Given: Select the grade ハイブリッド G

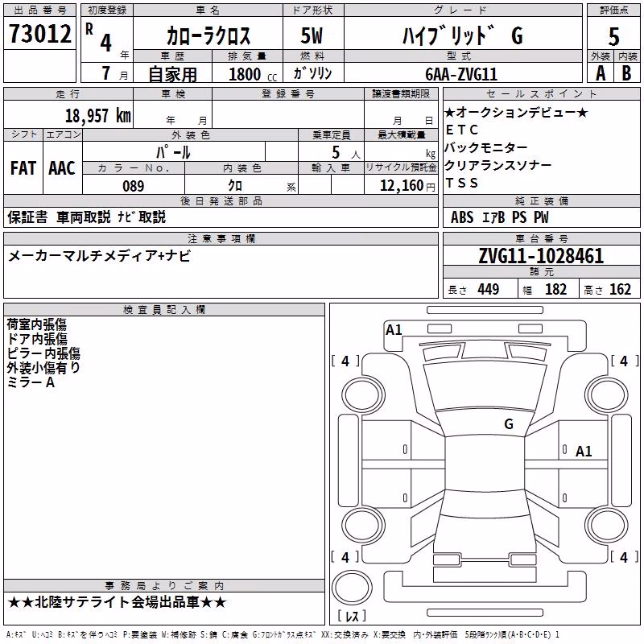Looking at the screenshot, I should point(463,35).
